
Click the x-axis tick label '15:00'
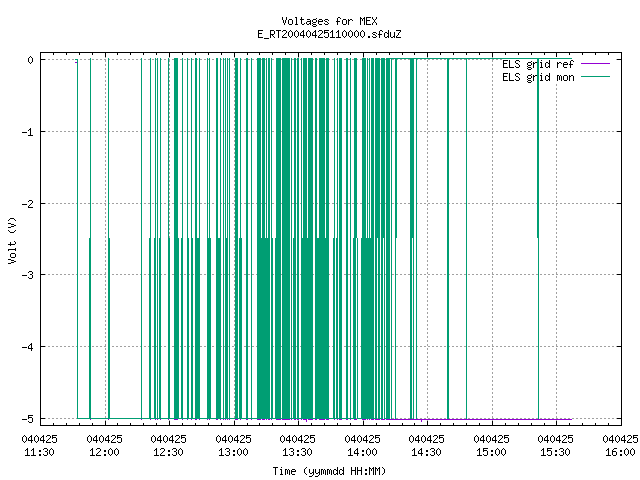click(x=491, y=452)
